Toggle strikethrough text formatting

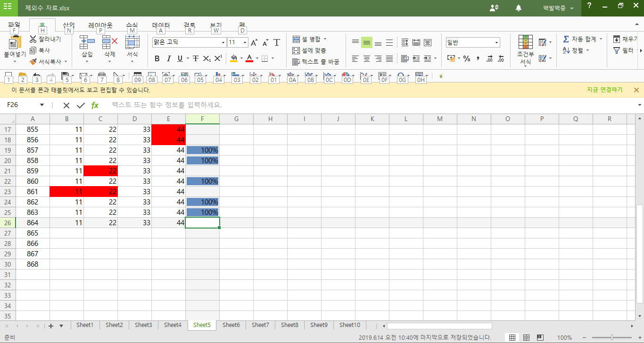tap(195, 58)
